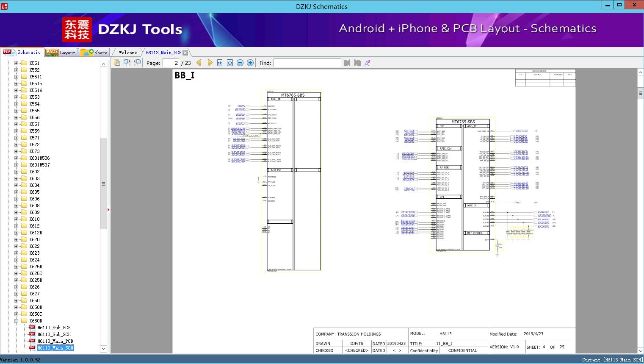Expand the X551 folder

coord(17,63)
